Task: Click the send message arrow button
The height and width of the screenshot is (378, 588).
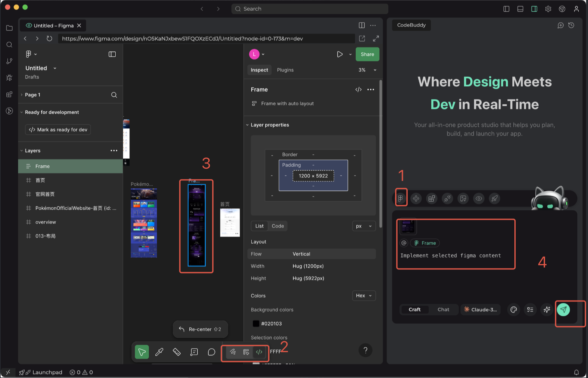Action: (x=563, y=310)
